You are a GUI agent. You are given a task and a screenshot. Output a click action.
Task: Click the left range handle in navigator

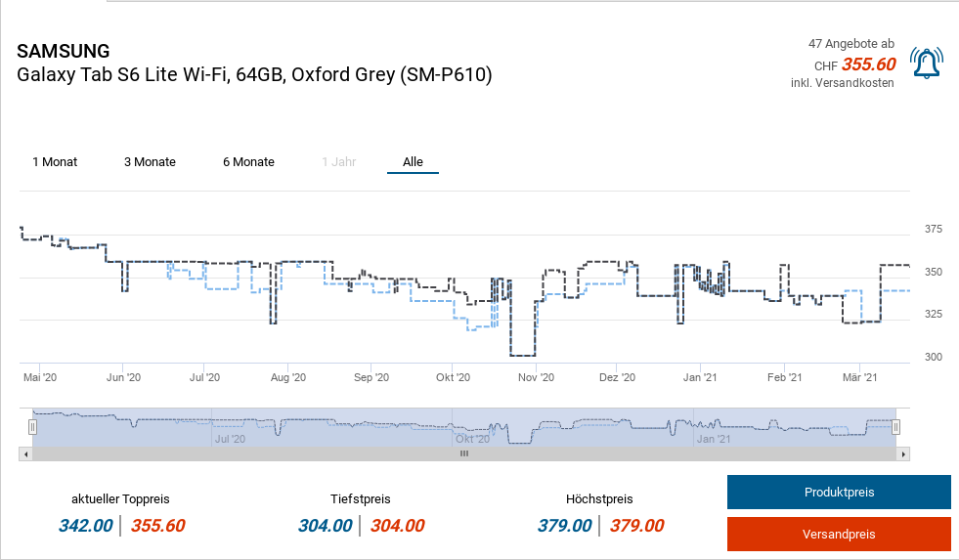click(32, 427)
